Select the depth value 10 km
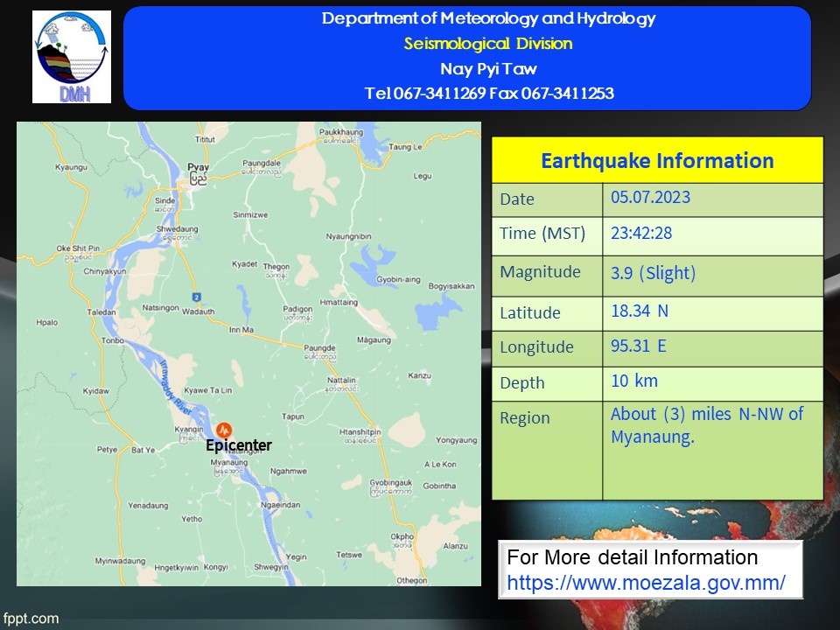Screen dimensions: 840x630 click(x=634, y=381)
